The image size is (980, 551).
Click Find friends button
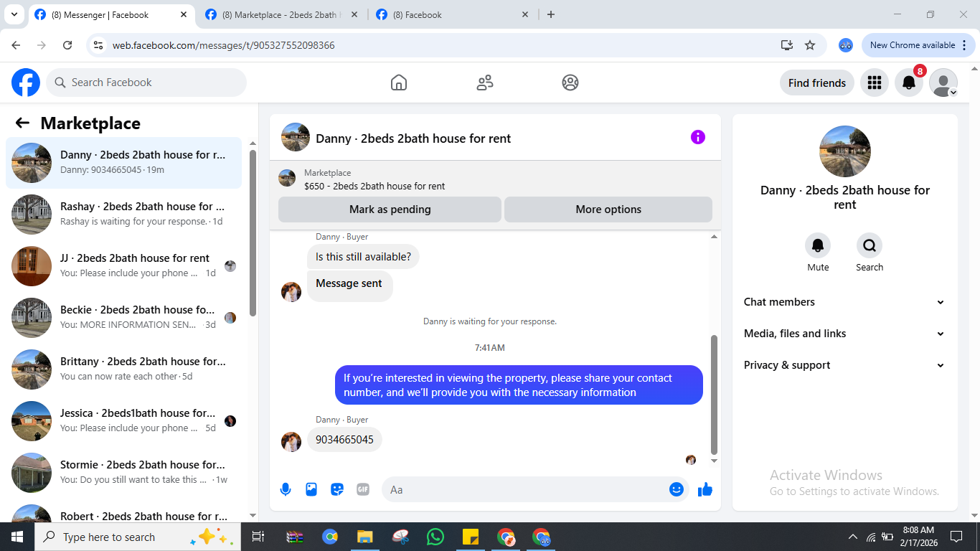(817, 83)
